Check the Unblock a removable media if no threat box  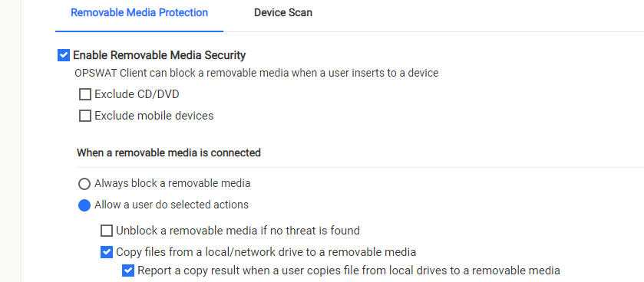tap(107, 231)
